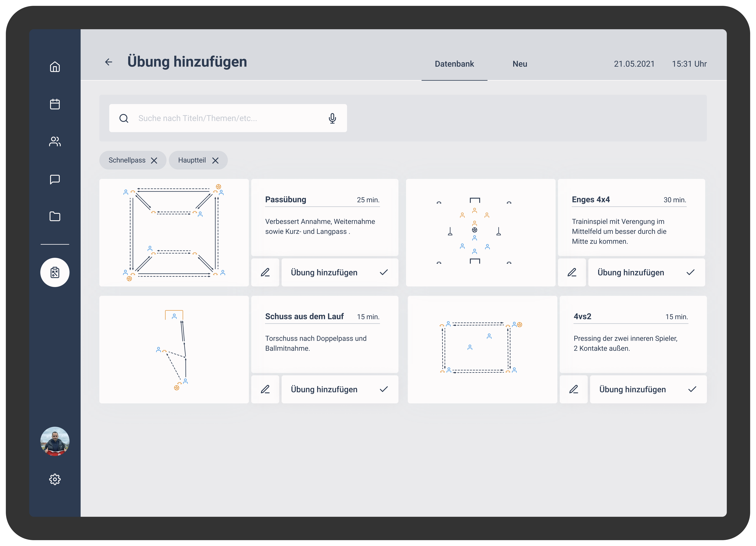
Task: Click the 30 min. duration label
Action: pos(675,200)
